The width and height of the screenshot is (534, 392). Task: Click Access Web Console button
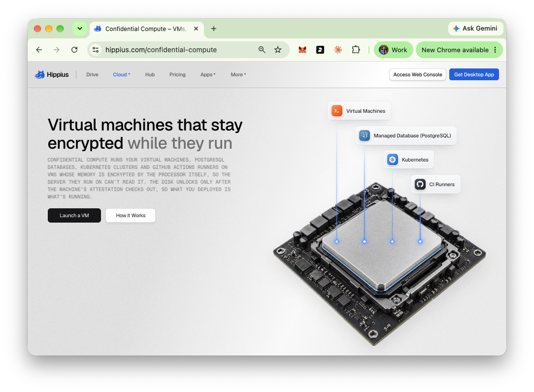[x=418, y=74]
